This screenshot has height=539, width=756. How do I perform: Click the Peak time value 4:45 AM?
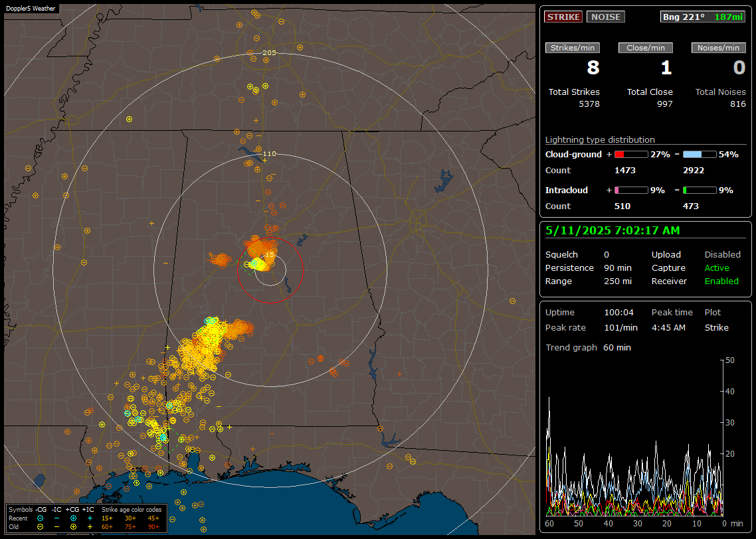click(x=668, y=327)
